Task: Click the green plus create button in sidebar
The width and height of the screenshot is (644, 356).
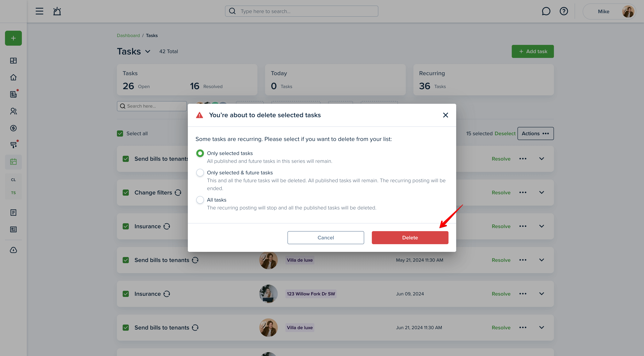Action: click(13, 38)
